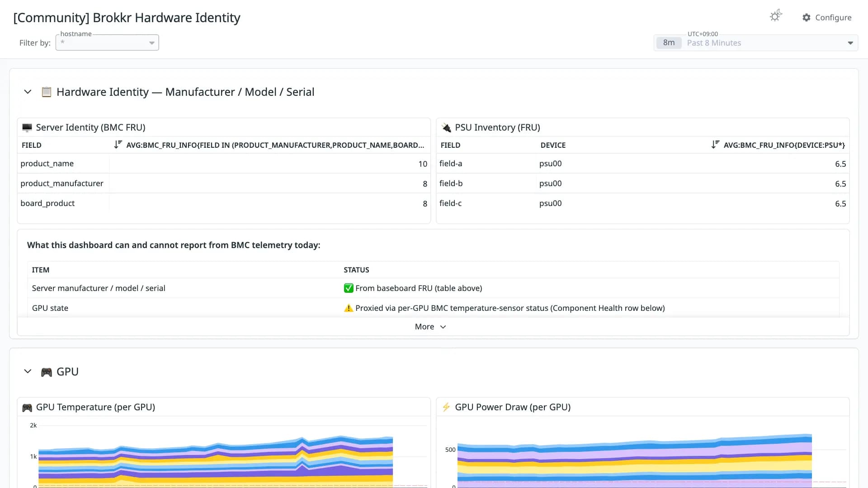Click the plug icon in PSU Inventory widget
868x488 pixels.
[446, 128]
